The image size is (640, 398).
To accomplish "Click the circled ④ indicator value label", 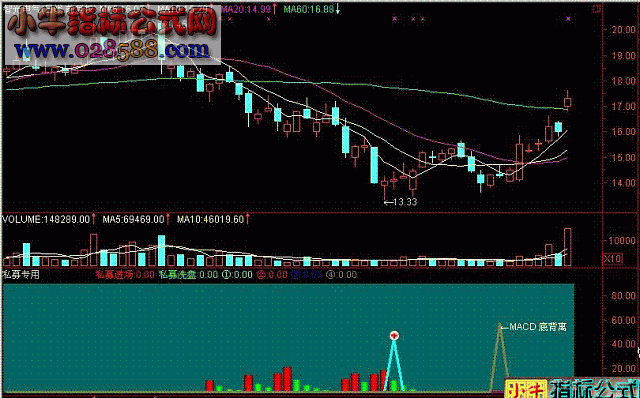I will tap(342, 275).
